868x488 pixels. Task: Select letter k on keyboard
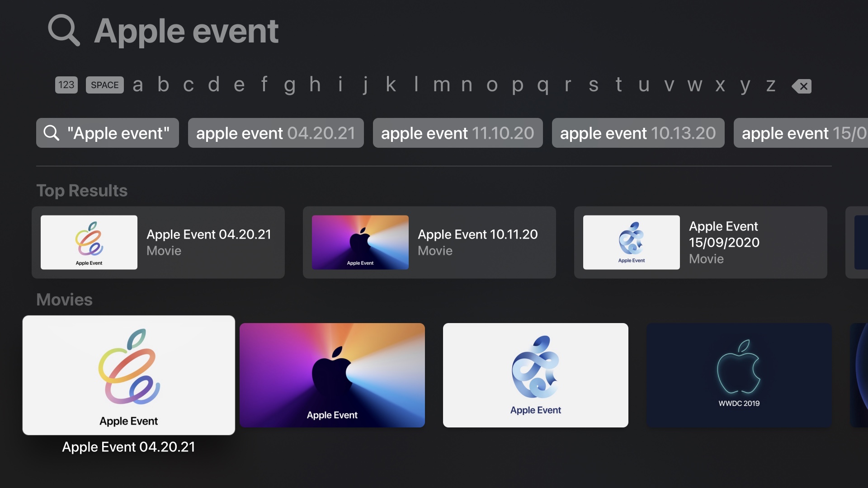tap(391, 84)
